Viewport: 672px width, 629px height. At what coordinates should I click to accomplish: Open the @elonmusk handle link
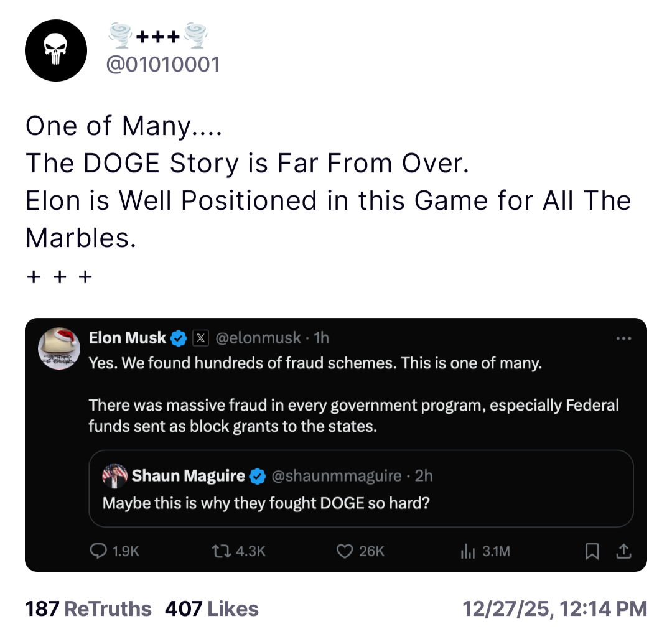coord(260,338)
